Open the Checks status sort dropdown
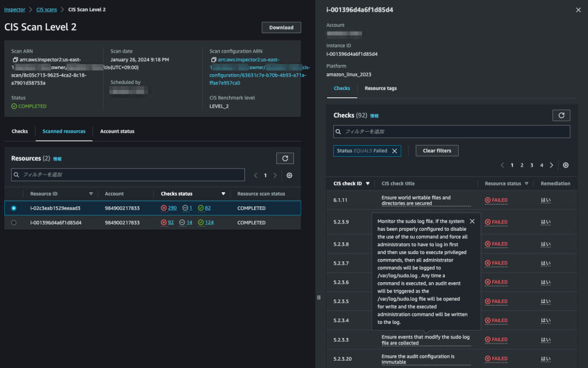Viewport: 588px width, 368px height. click(x=223, y=193)
